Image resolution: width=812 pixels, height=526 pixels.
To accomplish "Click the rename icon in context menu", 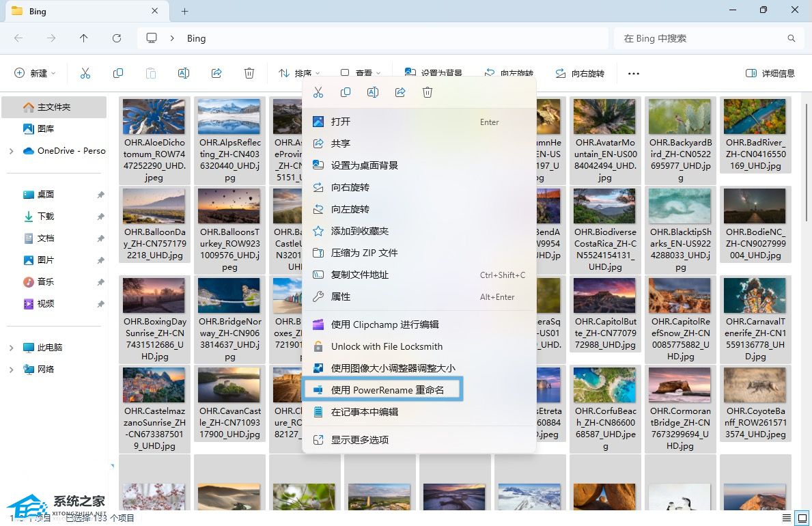I will click(x=373, y=92).
